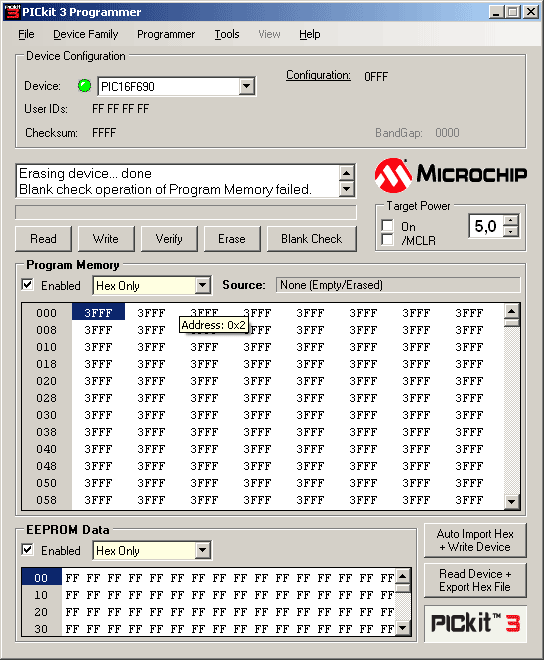
Task: Click EEPROM row 10 address label
Action: pos(41,595)
